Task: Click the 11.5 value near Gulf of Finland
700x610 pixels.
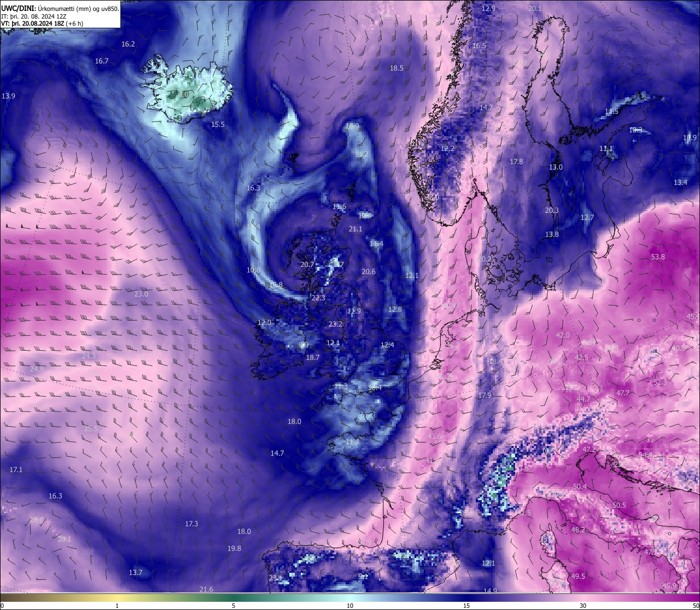Action: point(611,112)
